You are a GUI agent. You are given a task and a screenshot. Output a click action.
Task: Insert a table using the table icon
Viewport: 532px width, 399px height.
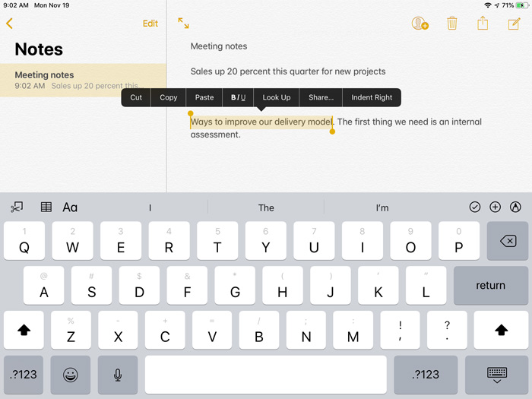pos(46,207)
